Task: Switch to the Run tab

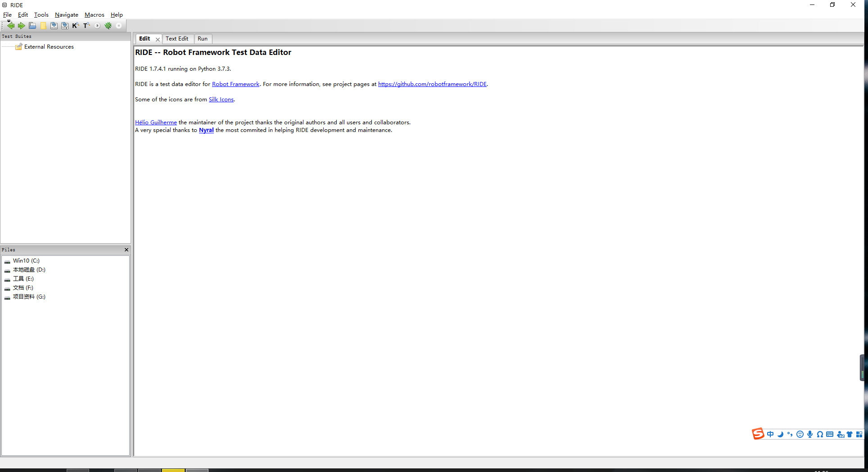Action: [x=203, y=39]
